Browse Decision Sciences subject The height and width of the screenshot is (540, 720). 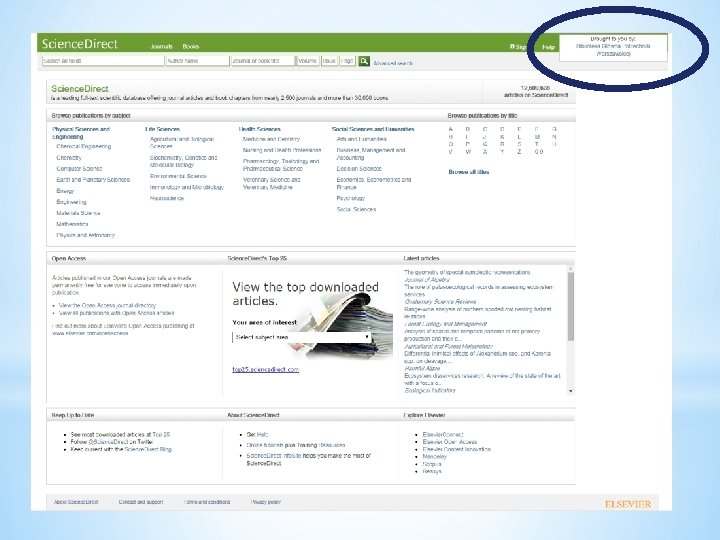pos(359,169)
